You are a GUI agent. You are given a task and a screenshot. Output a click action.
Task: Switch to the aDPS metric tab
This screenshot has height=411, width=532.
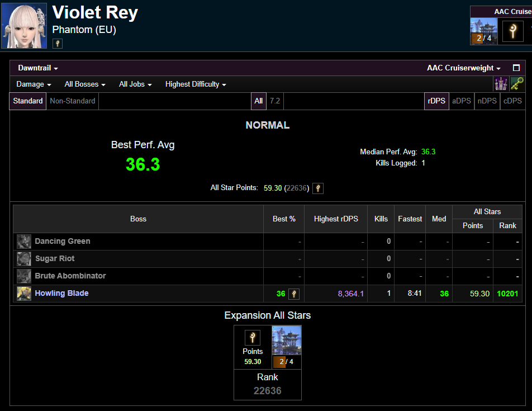462,101
